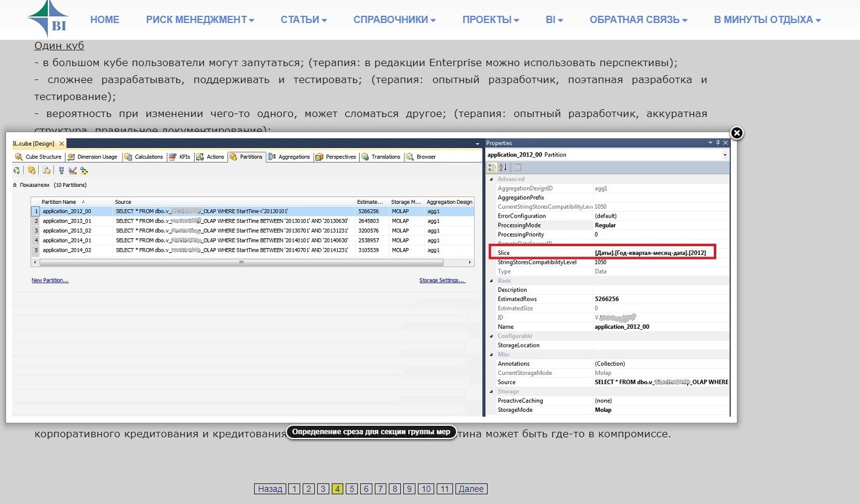860x504 pixels.
Task: Switch to the Browser tab
Action: click(422, 156)
